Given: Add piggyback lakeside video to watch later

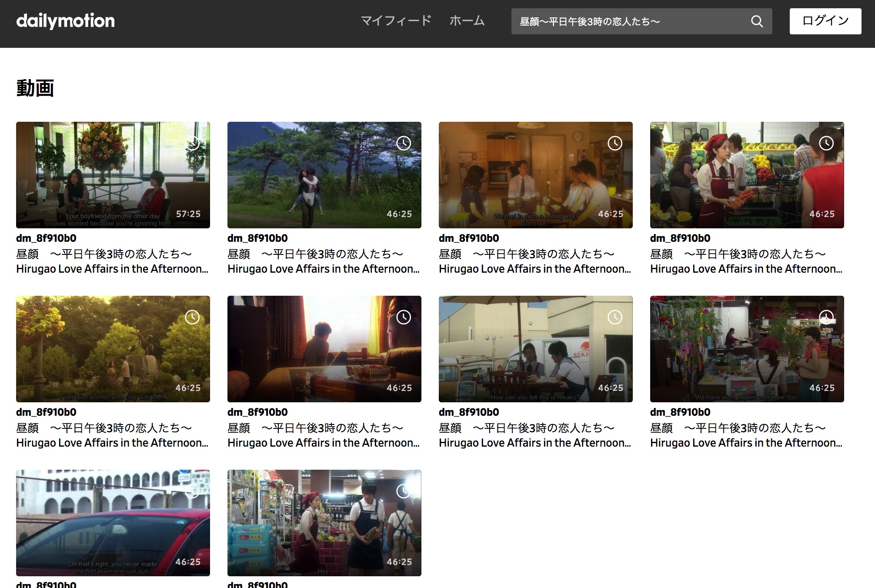Looking at the screenshot, I should [x=404, y=143].
